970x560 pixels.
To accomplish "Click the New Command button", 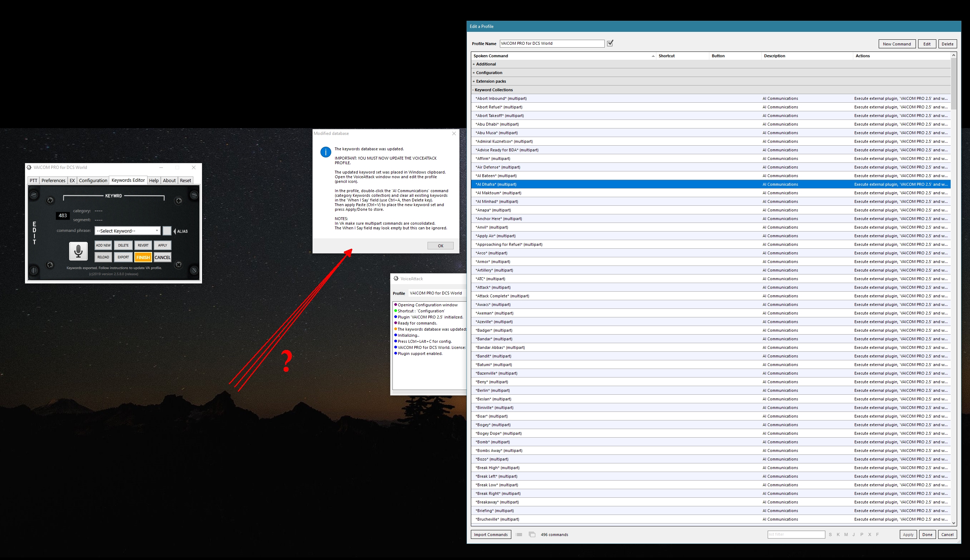I will 897,44.
